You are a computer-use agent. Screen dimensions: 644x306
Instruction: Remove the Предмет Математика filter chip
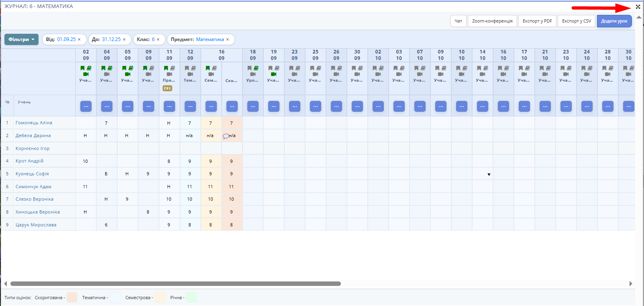point(228,39)
